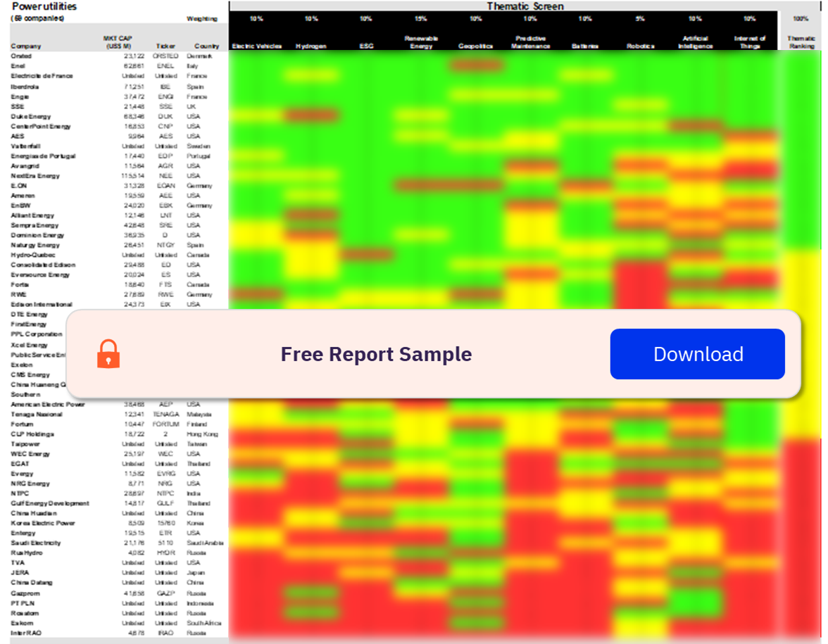Viewport: 828px width, 644px height.
Task: Select the Saudi Electricity company name
Action: click(x=36, y=543)
